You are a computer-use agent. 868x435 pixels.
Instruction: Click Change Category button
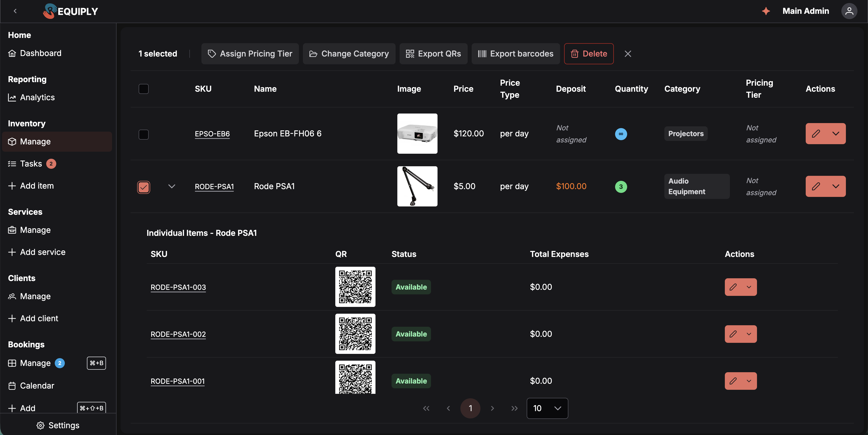349,53
